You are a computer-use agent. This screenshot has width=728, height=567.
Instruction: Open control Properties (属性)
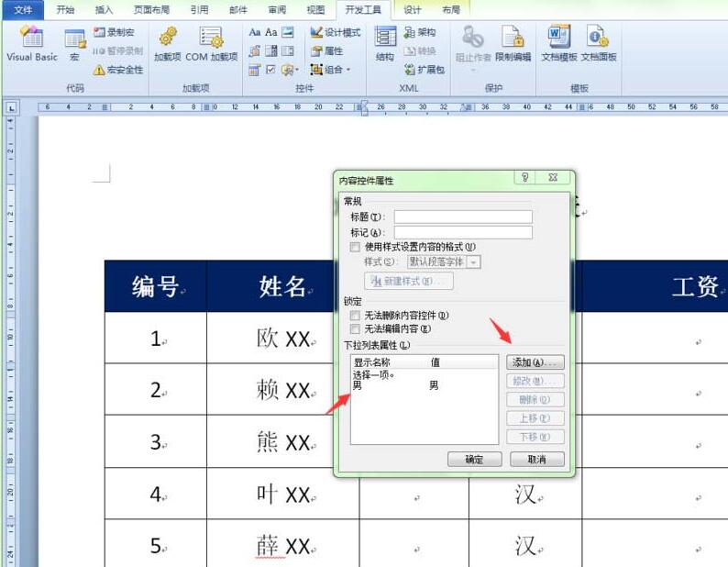tap(326, 50)
